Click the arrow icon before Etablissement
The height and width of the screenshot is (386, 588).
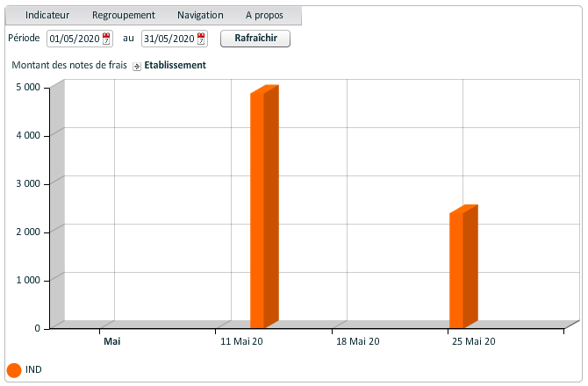[137, 67]
